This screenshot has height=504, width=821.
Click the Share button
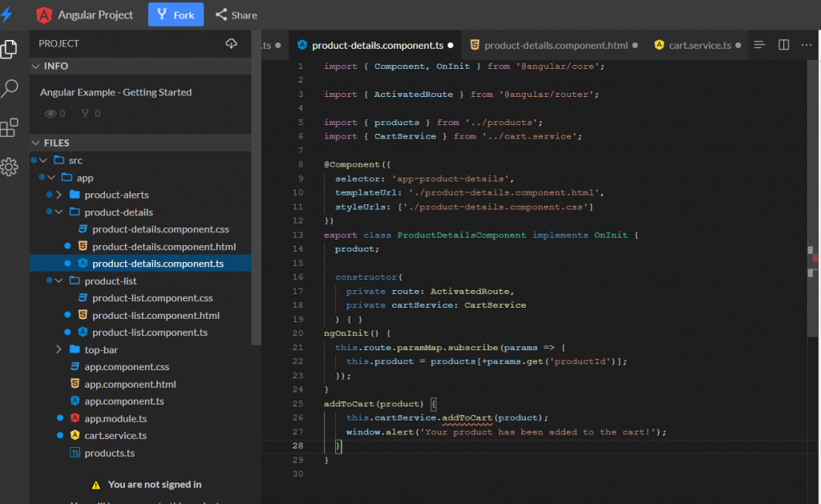tap(237, 14)
